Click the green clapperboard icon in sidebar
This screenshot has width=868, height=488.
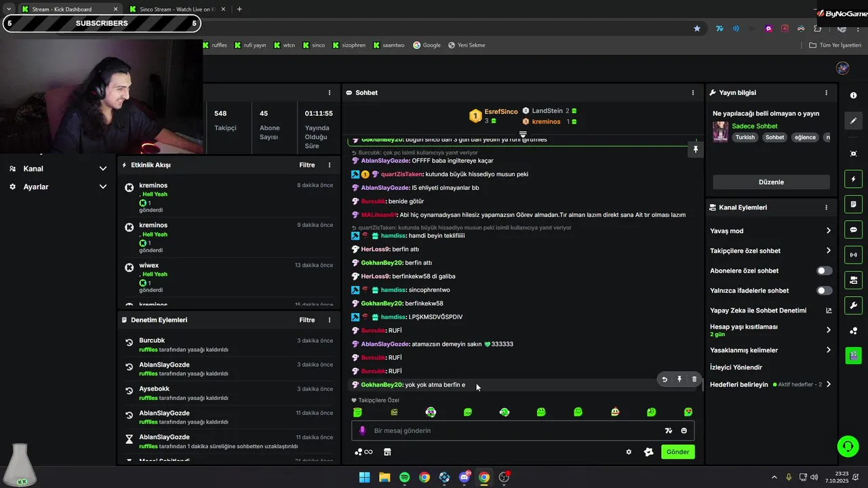(853, 355)
